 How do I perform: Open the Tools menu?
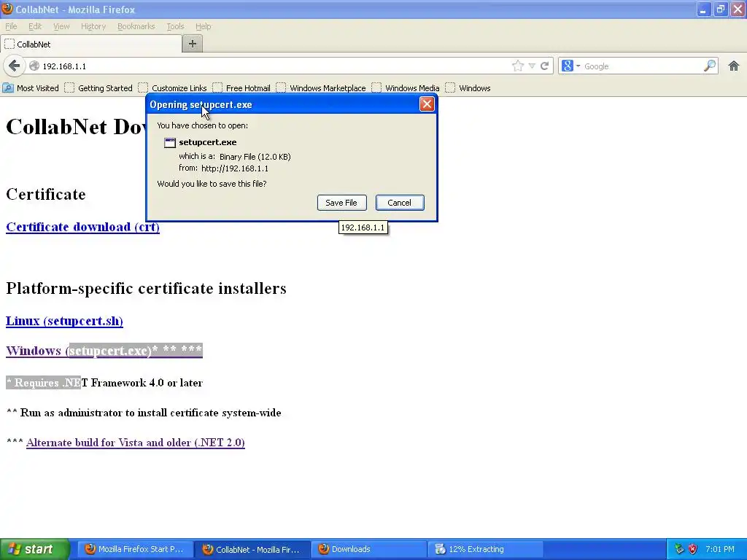point(175,26)
